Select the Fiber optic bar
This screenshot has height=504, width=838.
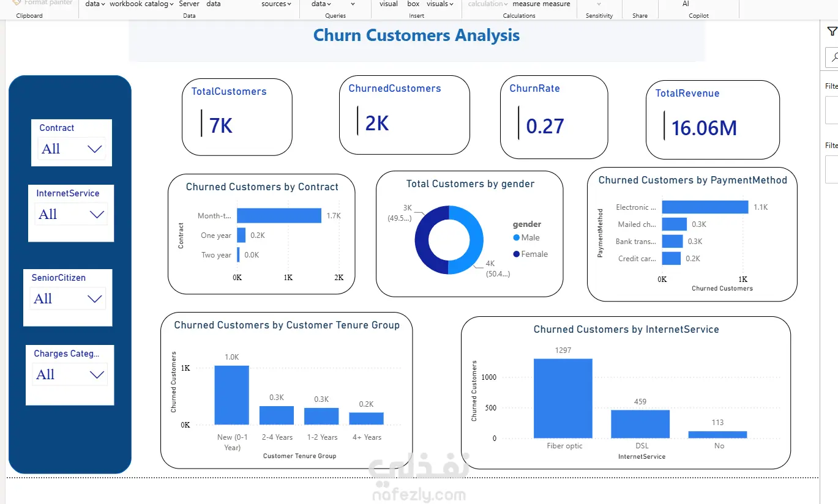tap(563, 398)
